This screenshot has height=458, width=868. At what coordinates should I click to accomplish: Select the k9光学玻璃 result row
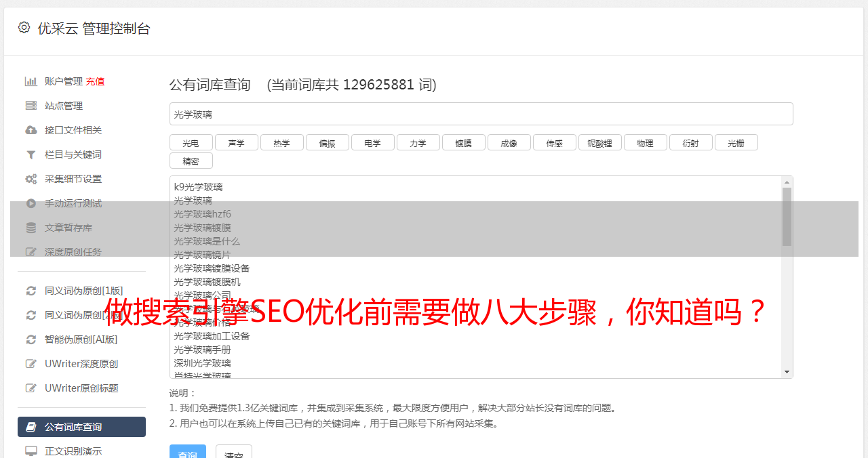[198, 187]
